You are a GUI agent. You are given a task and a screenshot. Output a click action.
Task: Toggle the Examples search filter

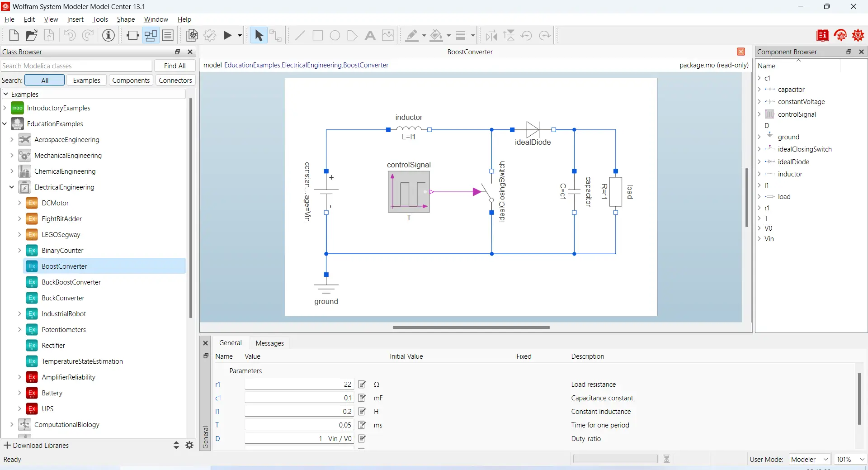pos(86,80)
